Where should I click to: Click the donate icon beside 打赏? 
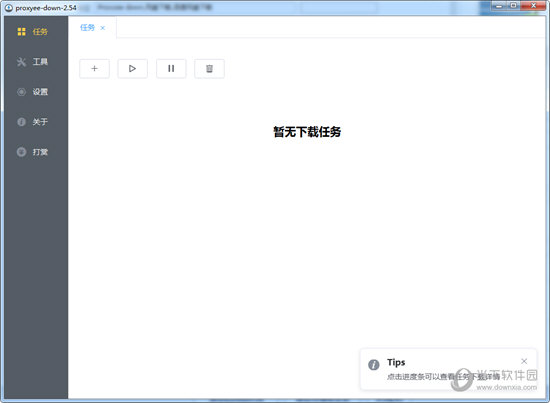point(21,152)
